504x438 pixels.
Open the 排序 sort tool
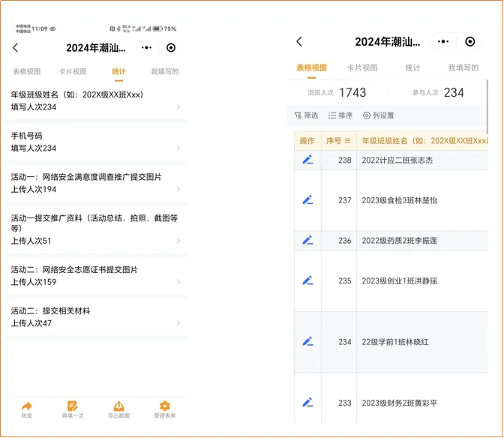point(340,115)
